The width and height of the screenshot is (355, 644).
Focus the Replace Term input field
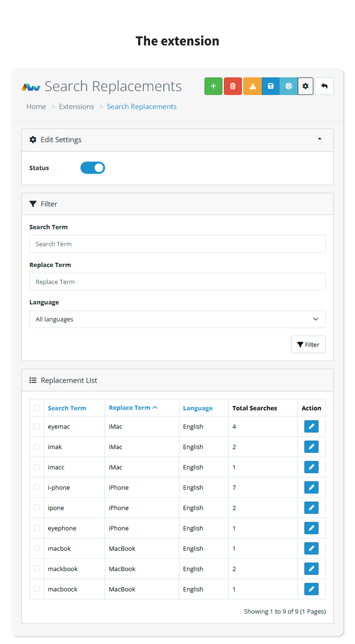tap(177, 282)
